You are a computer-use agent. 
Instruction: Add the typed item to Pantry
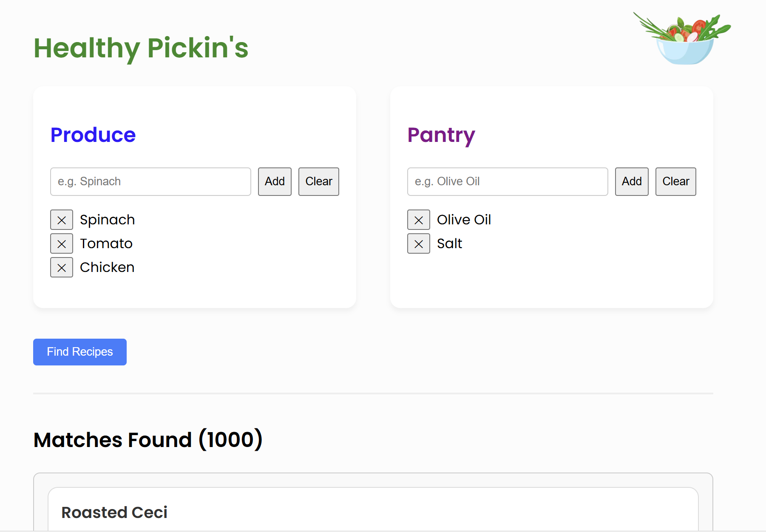coord(632,181)
